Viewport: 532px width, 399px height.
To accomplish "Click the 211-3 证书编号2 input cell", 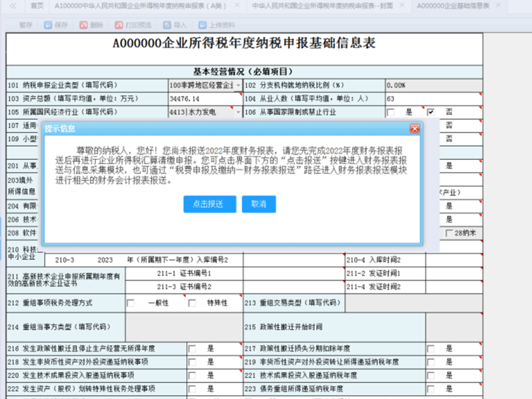I will (x=294, y=287).
